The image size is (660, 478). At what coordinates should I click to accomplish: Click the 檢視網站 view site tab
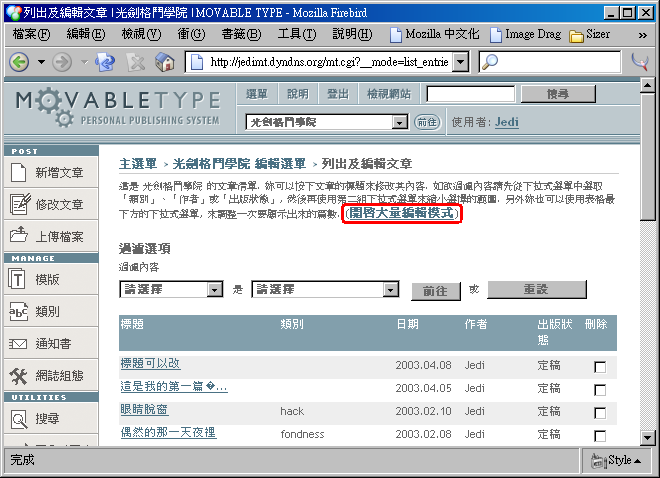(389, 94)
